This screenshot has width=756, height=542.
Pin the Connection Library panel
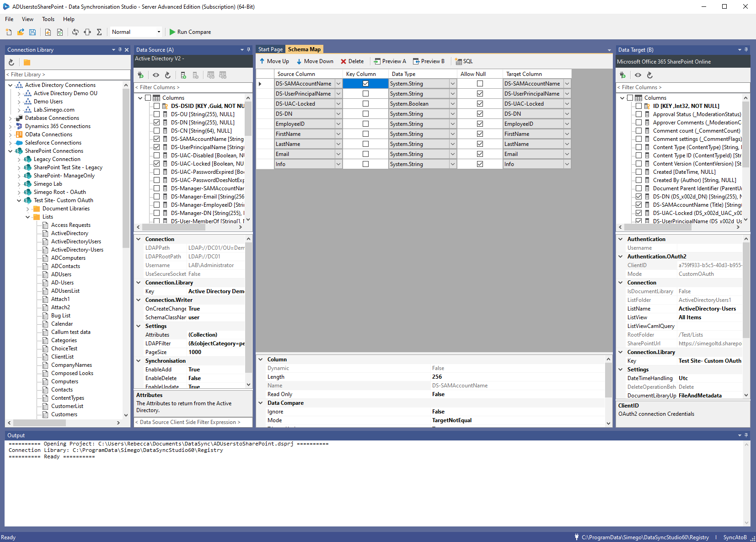pos(120,49)
